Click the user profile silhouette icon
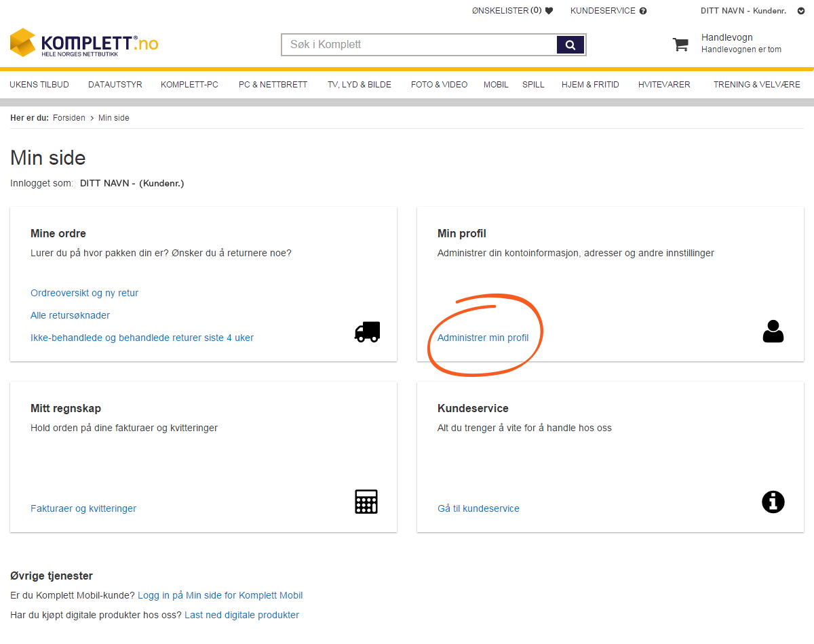The image size is (814, 644). point(773,331)
